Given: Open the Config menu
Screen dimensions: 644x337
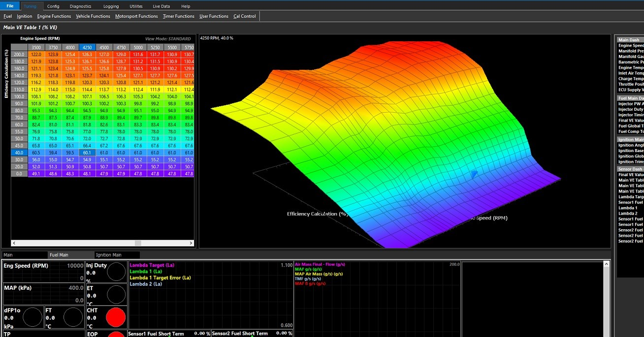Looking at the screenshot, I should pyautogui.click(x=53, y=6).
